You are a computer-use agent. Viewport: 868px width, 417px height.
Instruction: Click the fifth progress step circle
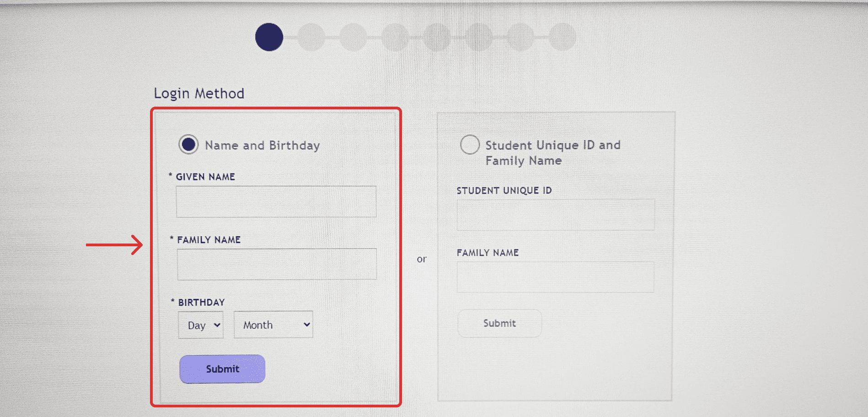click(437, 37)
